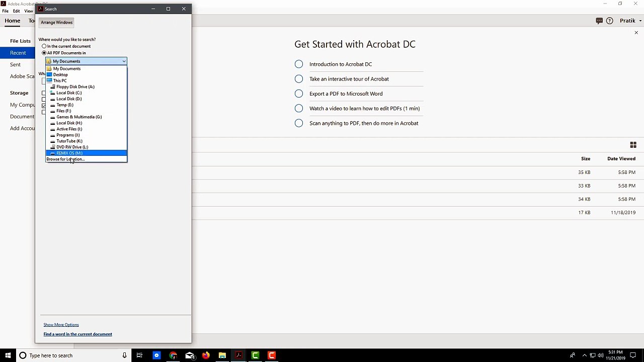Open the Acrobat Edit menu
644x362 pixels.
[17, 11]
